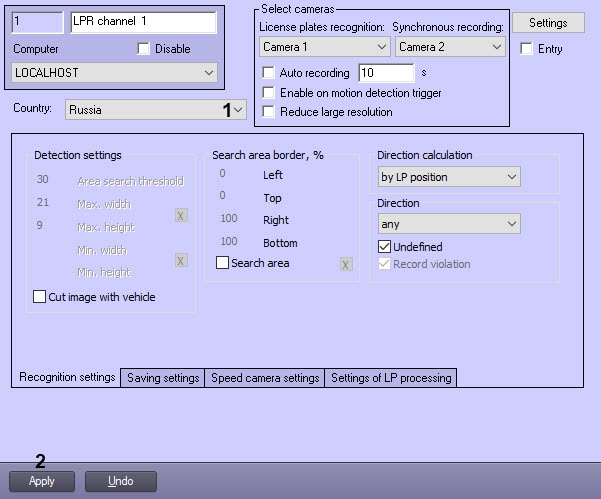Switch to the Saving settings tab
Screen dimensions: 601x499
coord(163,378)
